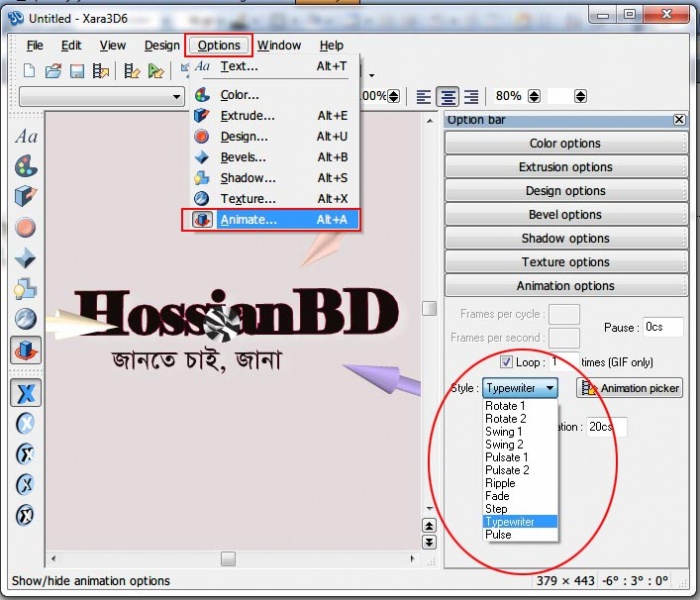The width and height of the screenshot is (700, 600).
Task: Click the Shadow options button
Action: (566, 238)
